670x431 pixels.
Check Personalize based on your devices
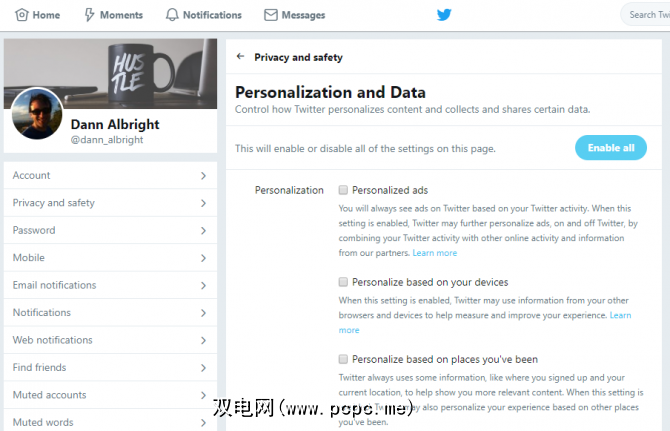coord(343,281)
